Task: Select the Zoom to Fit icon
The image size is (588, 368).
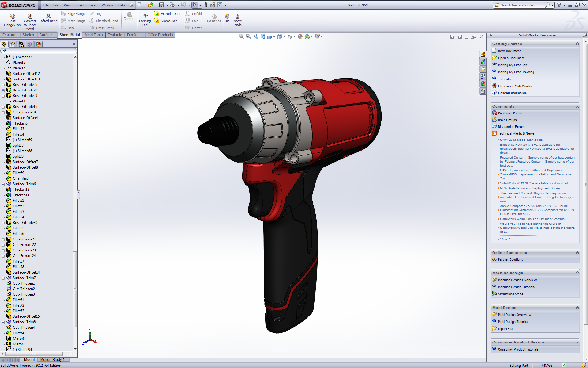Action: point(241,36)
